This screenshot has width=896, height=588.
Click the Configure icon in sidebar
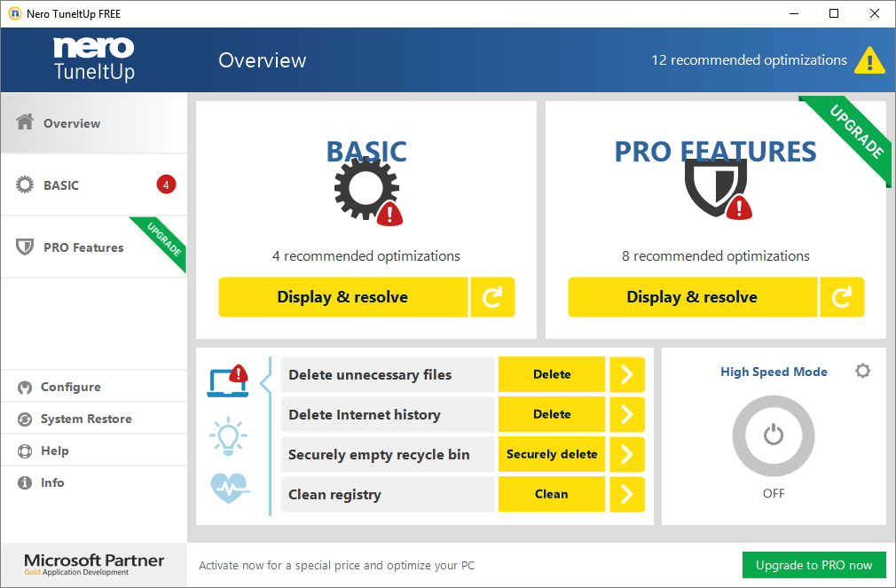[x=25, y=388]
